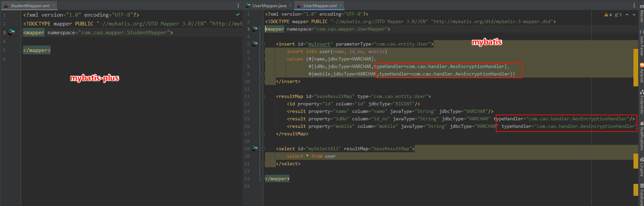This screenshot has height=206, width=644.
Task: Click fold marker at closing mapper tag line 23
Action: coord(263,178)
